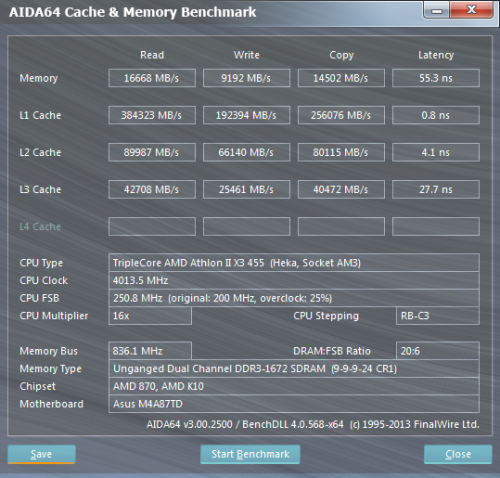Image resolution: width=500 pixels, height=478 pixels.
Task: Click the CPU Multiplier value 16x
Action: (x=150, y=316)
